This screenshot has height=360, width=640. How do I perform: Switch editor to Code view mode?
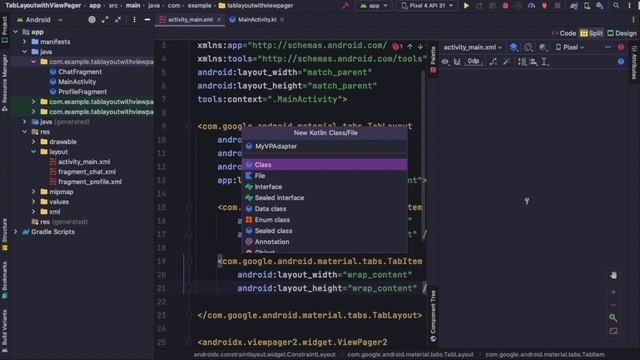pos(564,33)
